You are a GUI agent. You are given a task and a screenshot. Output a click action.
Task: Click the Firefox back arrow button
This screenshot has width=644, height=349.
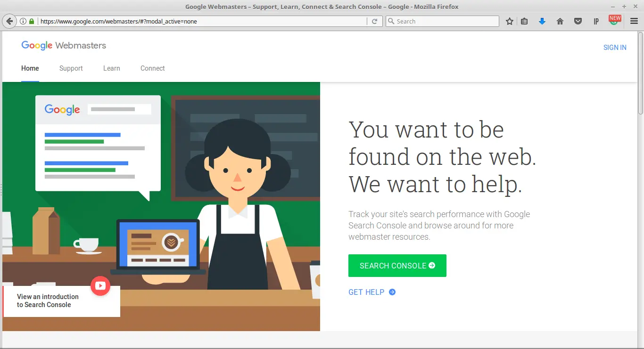[x=9, y=21]
